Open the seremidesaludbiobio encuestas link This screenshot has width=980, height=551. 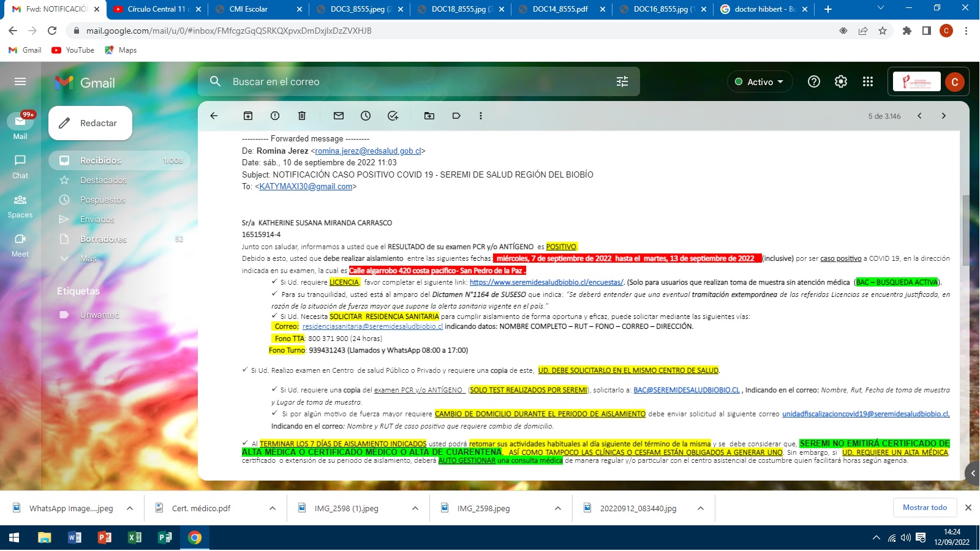(546, 282)
